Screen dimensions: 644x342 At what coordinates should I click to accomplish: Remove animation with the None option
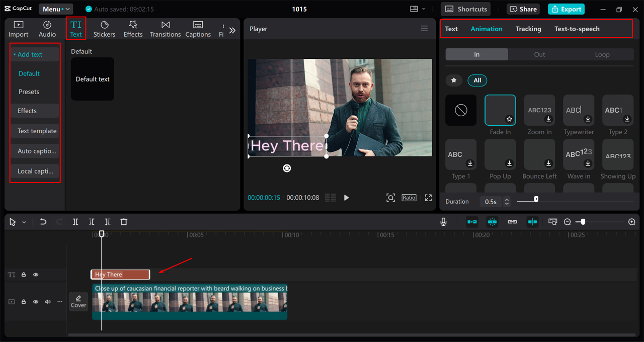click(461, 110)
